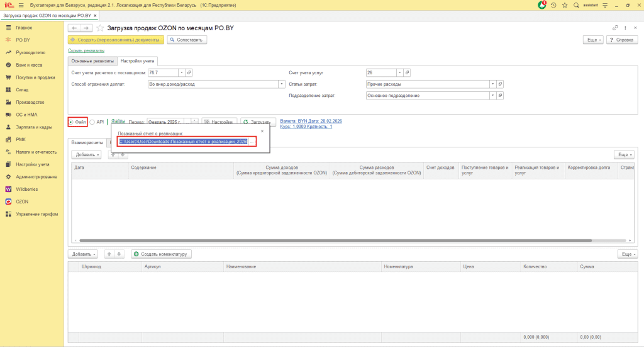Click Создать номенклатуру button

pyautogui.click(x=162, y=254)
